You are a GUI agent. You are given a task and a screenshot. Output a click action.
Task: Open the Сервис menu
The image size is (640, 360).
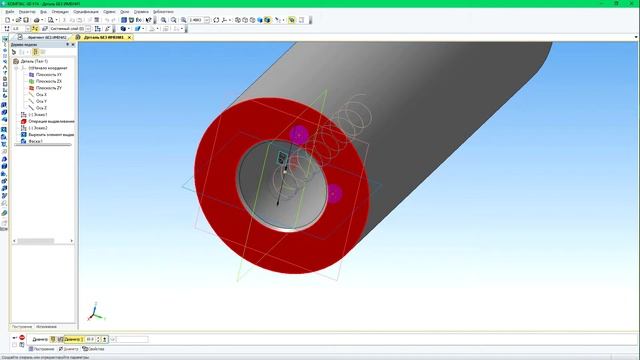(x=109, y=12)
